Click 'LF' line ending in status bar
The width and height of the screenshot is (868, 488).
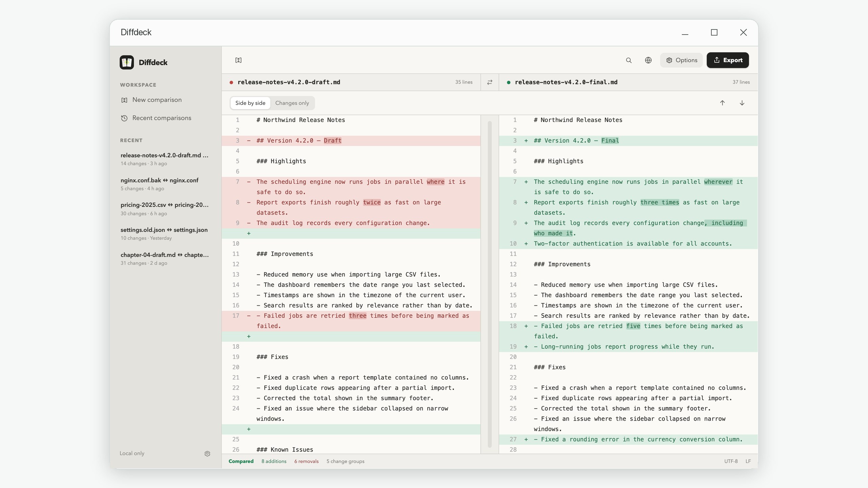pyautogui.click(x=748, y=461)
